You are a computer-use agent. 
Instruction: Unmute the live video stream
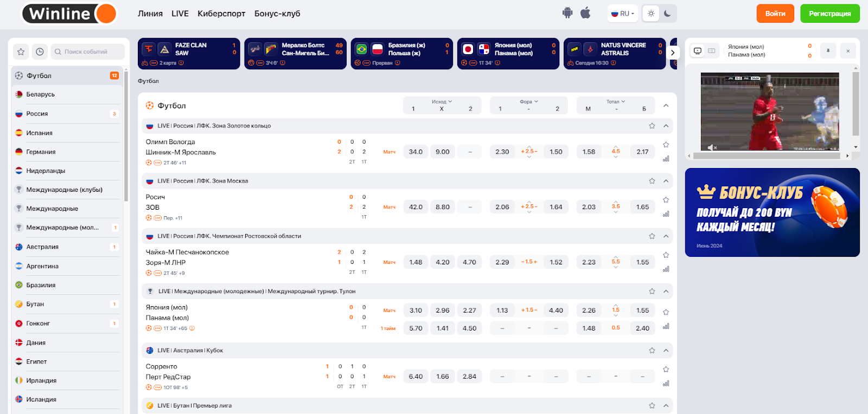point(712,147)
